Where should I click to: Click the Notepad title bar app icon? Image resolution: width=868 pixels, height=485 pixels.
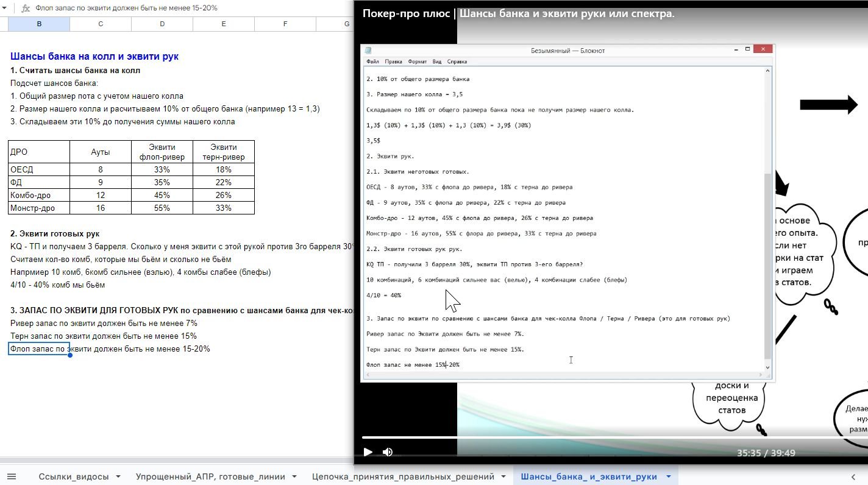[x=368, y=51]
